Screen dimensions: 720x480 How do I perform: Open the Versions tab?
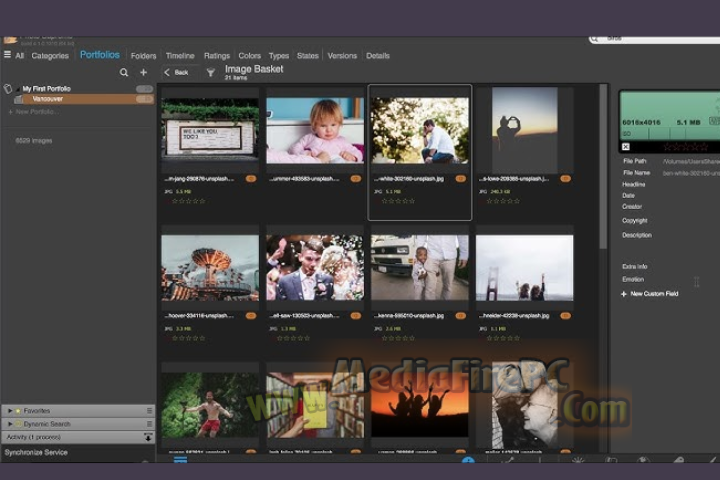[x=342, y=56]
